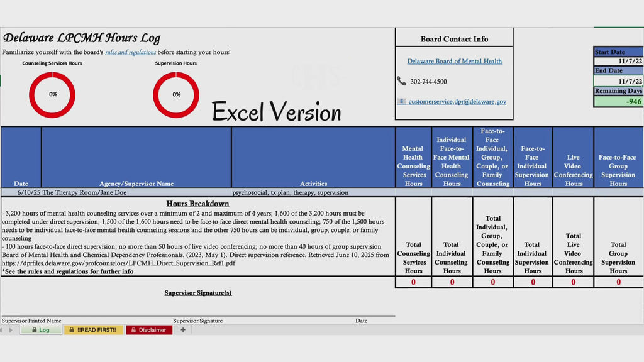Select the Supervision Hours donut chart

click(x=176, y=95)
